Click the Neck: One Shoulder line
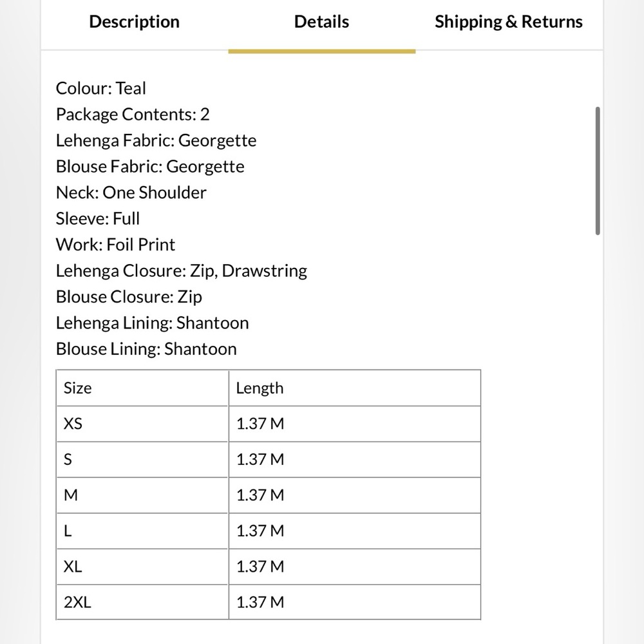644x644 pixels. (131, 193)
